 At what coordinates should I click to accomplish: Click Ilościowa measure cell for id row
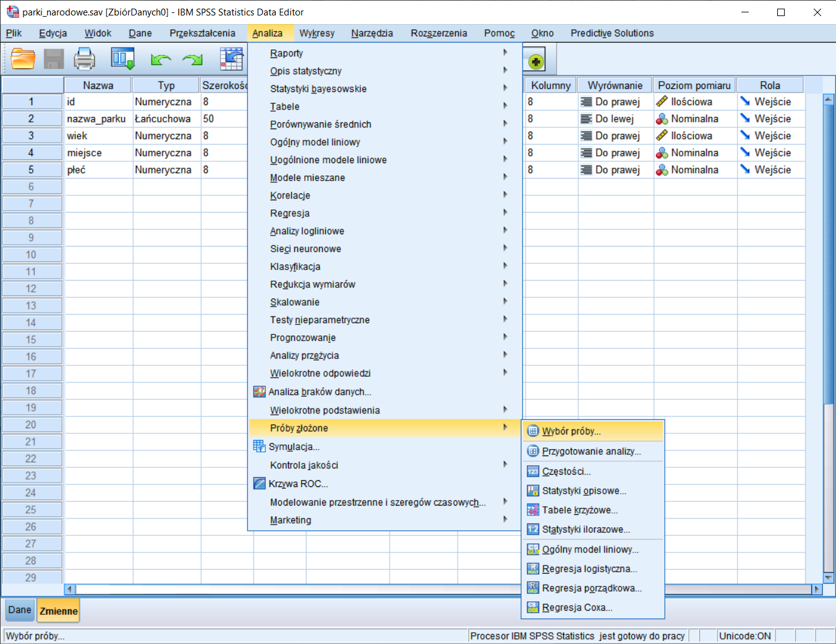pyautogui.click(x=695, y=101)
